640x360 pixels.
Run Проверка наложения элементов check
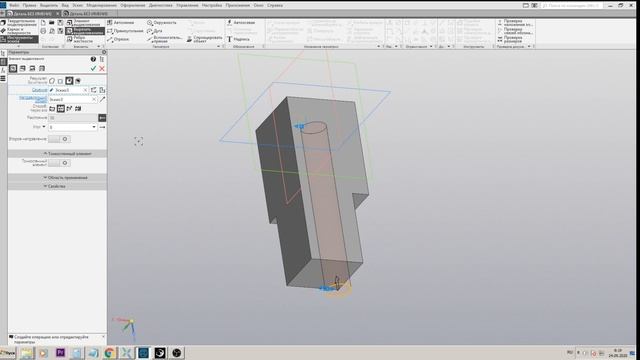(x=515, y=22)
